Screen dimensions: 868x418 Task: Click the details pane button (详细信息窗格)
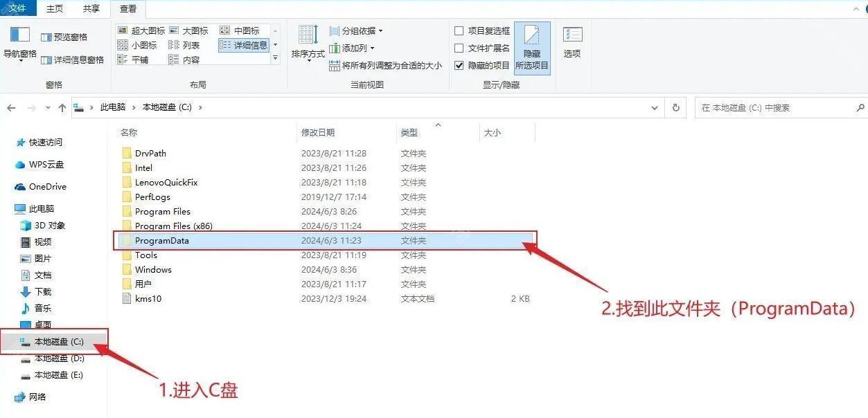[73, 60]
